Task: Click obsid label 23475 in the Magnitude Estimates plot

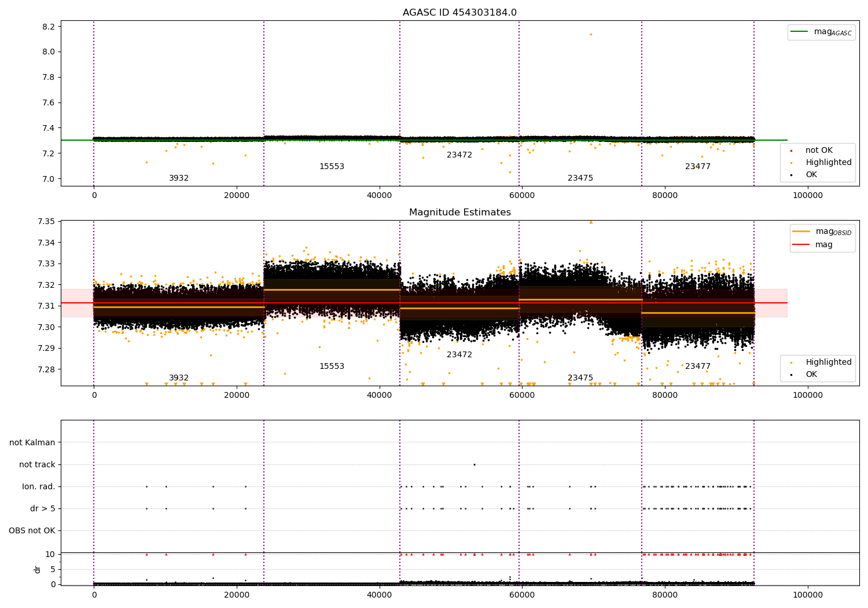Action: click(580, 378)
